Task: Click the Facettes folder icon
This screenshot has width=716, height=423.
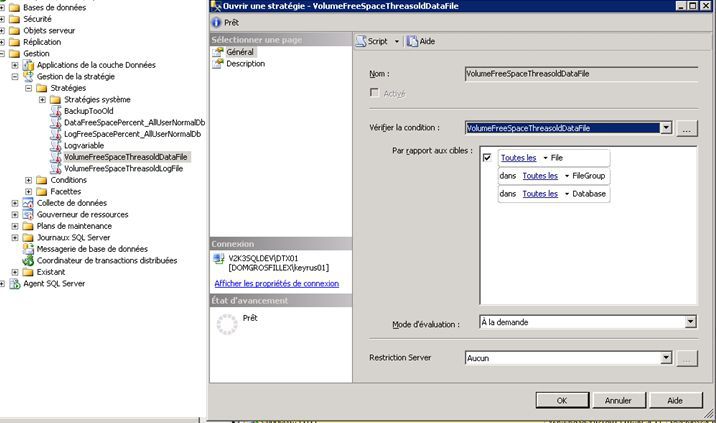Action: [x=42, y=191]
